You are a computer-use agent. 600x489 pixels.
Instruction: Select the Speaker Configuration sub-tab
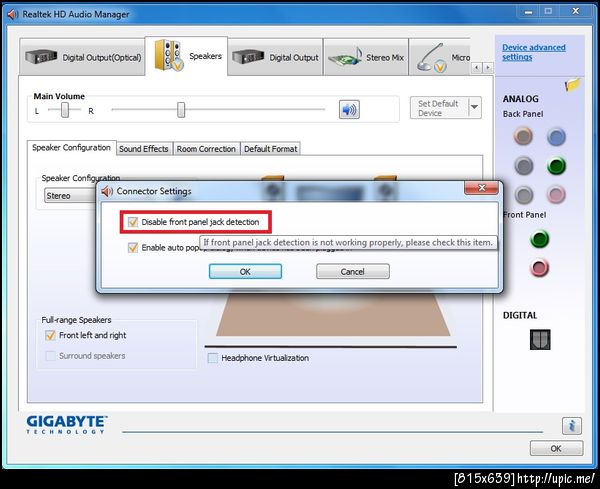pos(72,148)
